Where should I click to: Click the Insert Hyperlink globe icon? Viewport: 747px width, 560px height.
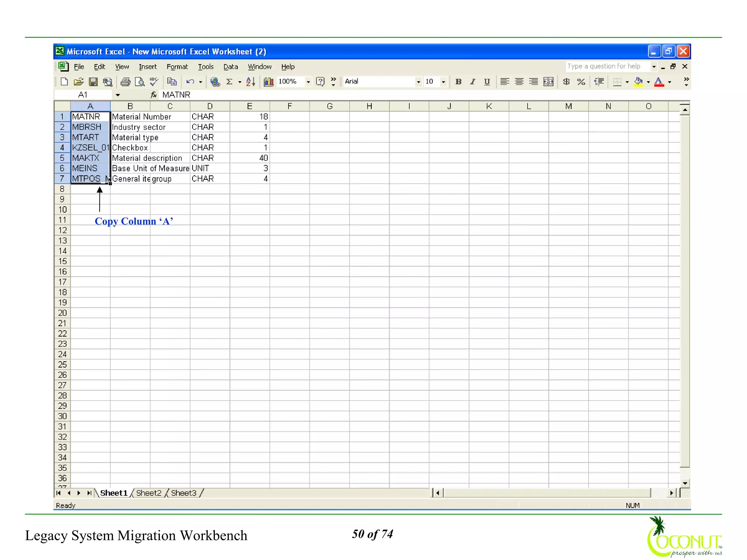click(x=215, y=82)
